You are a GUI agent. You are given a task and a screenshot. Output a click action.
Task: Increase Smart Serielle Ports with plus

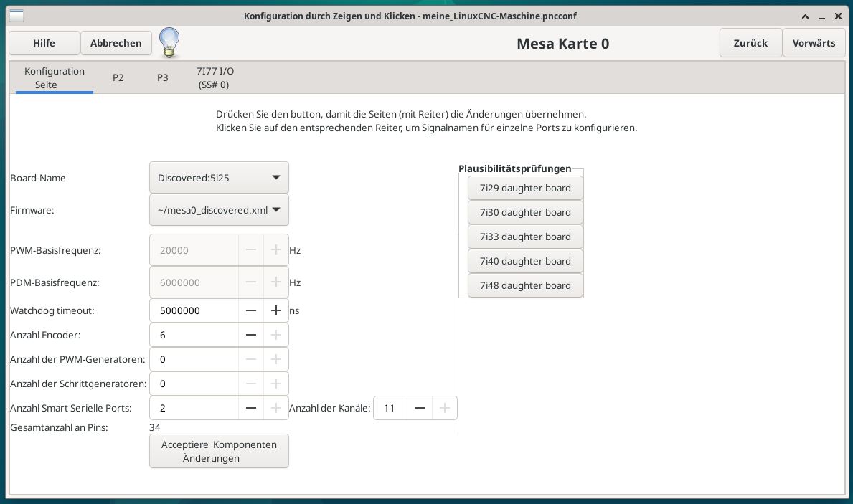(275, 408)
